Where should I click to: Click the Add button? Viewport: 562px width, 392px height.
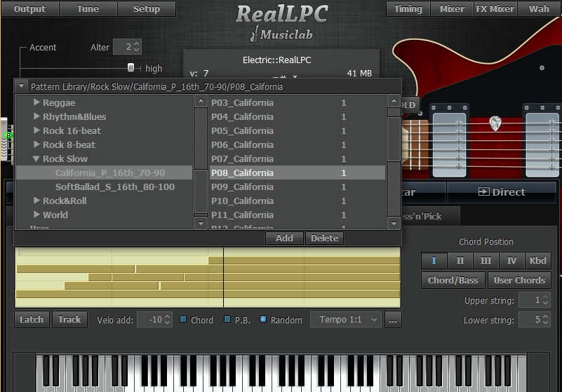point(284,238)
